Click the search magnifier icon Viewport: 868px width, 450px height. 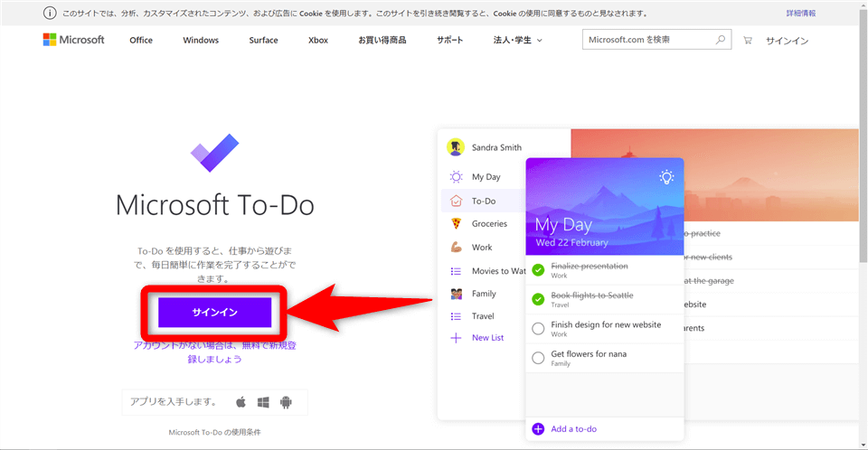[x=721, y=40]
